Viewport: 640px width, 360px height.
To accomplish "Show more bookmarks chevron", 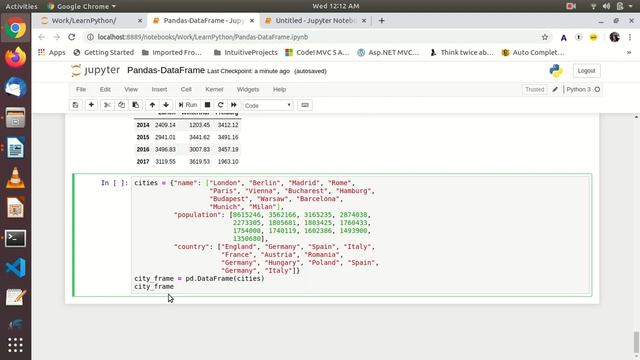I will (x=629, y=52).
